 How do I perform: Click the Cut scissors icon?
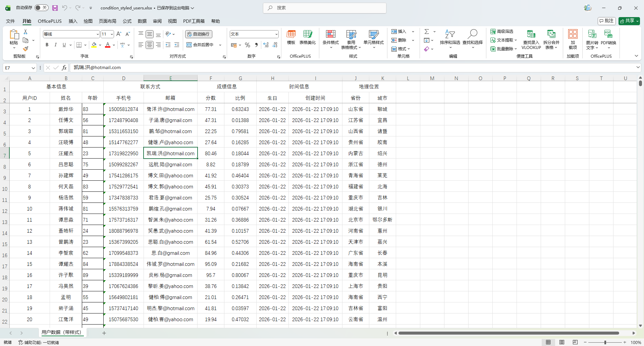tap(25, 32)
